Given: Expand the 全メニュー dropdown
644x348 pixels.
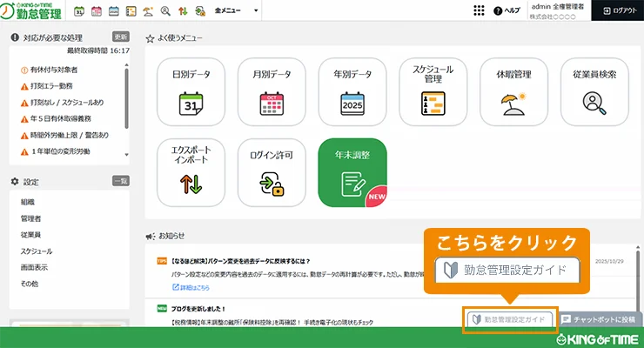Looking at the screenshot, I should (236, 10).
